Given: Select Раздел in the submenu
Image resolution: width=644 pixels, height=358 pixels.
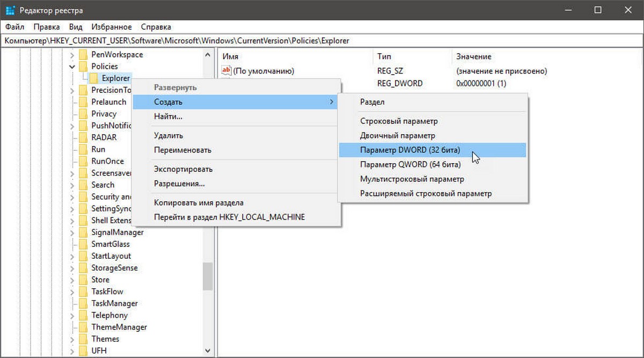Looking at the screenshot, I should click(x=433, y=102).
